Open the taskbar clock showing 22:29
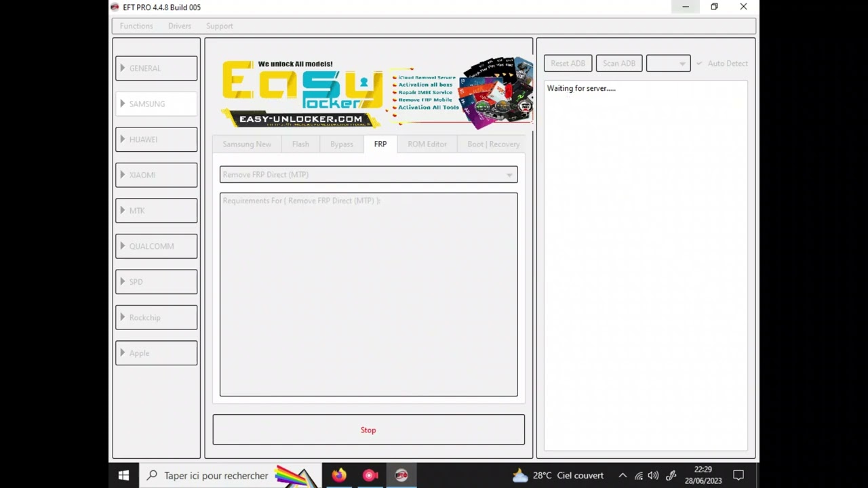This screenshot has height=488, width=868. pyautogui.click(x=703, y=475)
